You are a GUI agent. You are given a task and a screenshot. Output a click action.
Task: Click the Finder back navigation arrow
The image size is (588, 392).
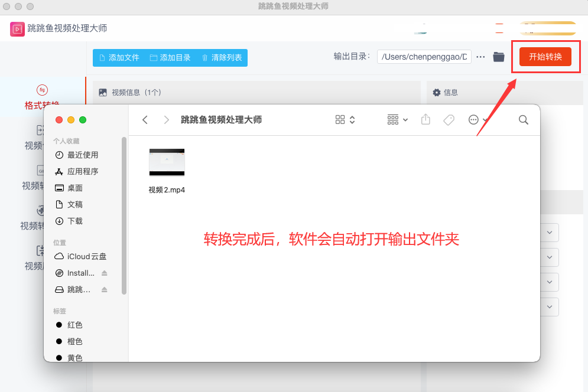click(x=145, y=120)
